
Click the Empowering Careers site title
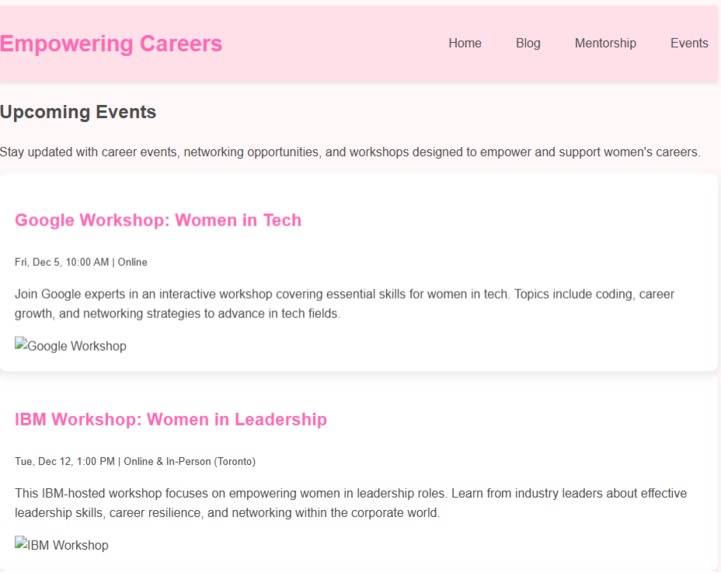pos(111,44)
